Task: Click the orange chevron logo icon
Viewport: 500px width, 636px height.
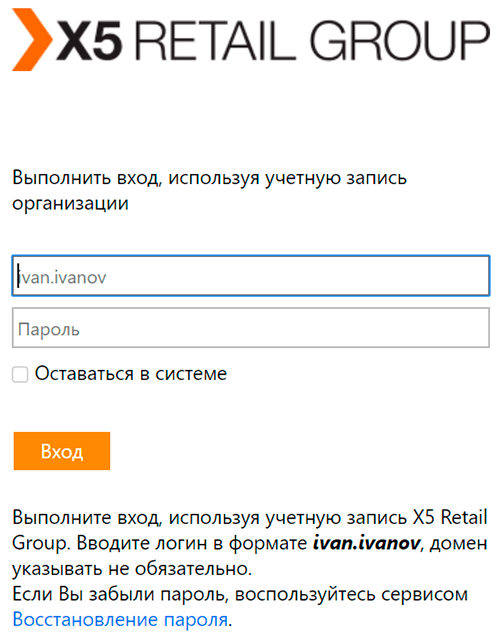Action: 32,40
